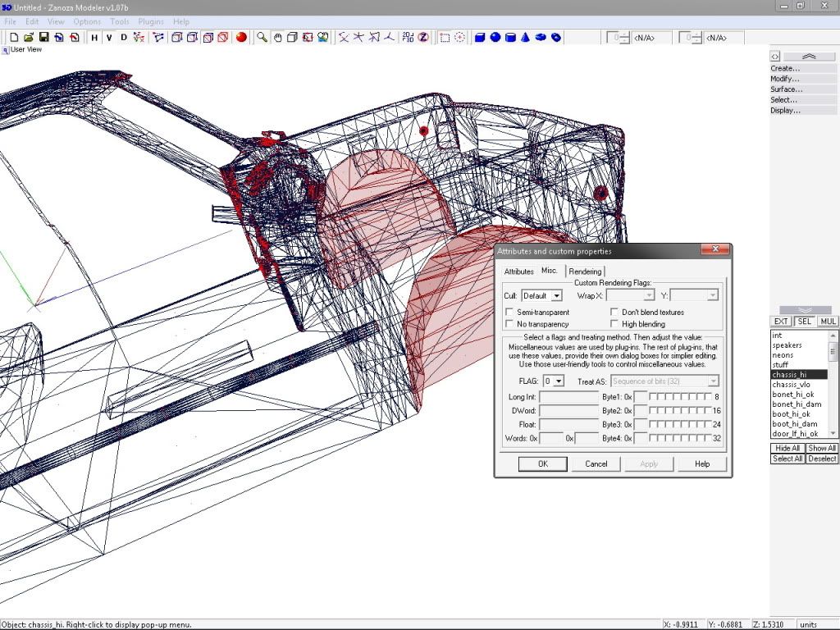Screen dimensions: 840x630
Task: Create a blue cylinder primitive
Action: pyautogui.click(x=510, y=37)
